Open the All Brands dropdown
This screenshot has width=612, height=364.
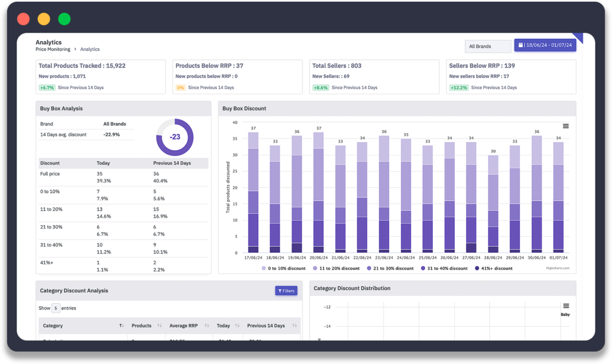(x=488, y=46)
